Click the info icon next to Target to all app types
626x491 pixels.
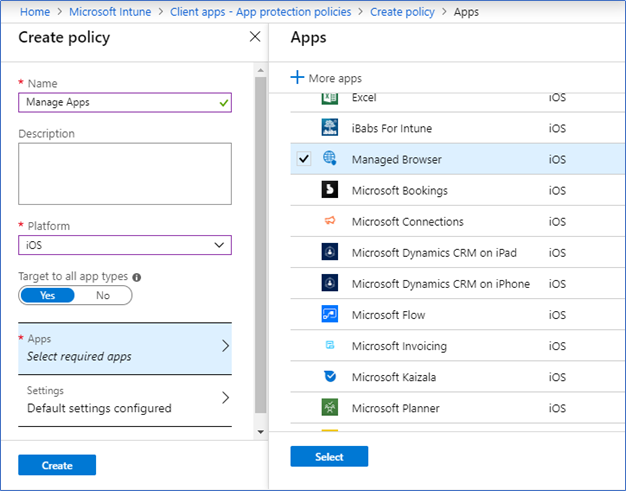click(x=137, y=277)
